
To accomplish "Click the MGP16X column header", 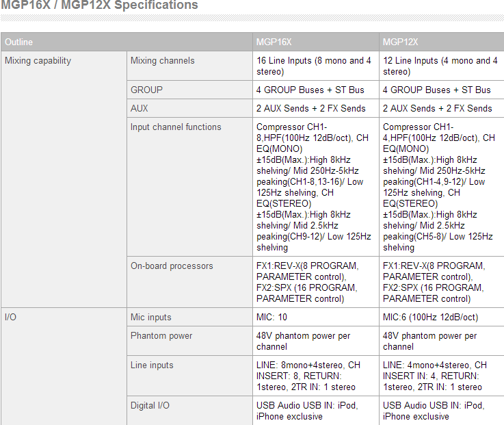I will (316, 42).
